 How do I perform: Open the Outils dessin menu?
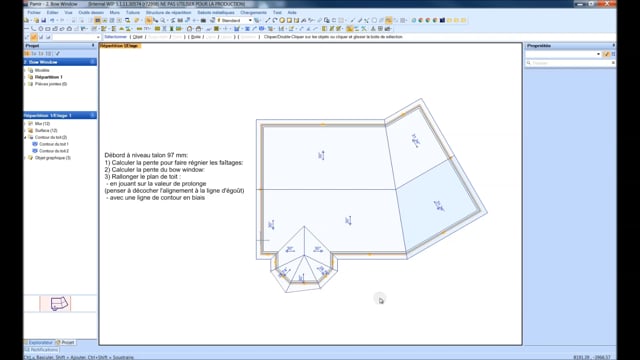91,13
